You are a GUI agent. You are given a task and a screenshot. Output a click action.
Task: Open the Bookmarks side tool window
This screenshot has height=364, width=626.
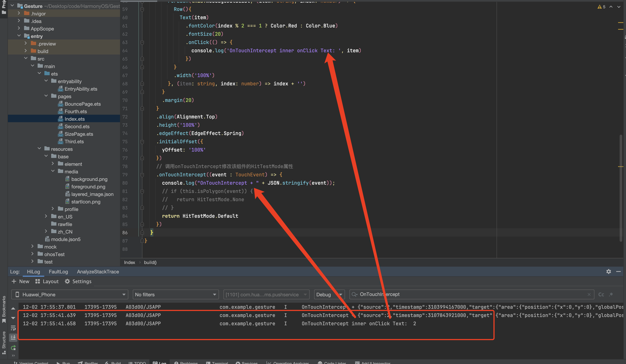(x=4, y=309)
